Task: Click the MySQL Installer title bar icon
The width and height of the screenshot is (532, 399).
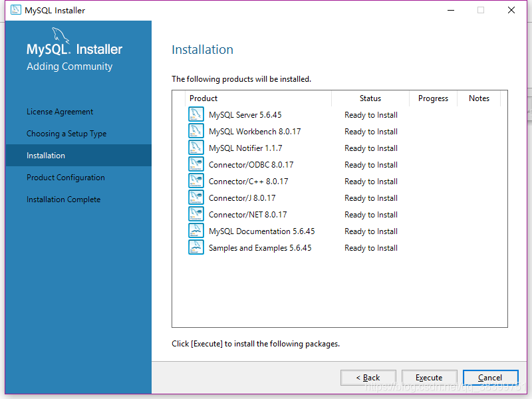Action: pyautogui.click(x=15, y=10)
